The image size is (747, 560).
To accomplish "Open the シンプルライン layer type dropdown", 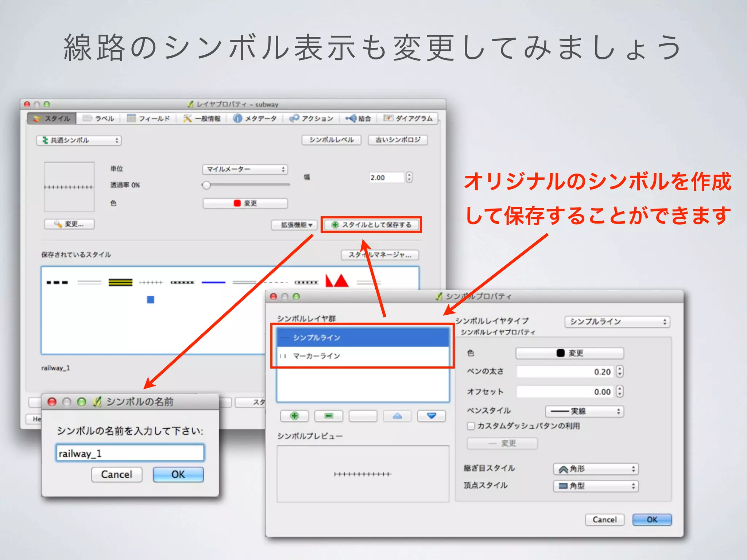I will point(617,322).
